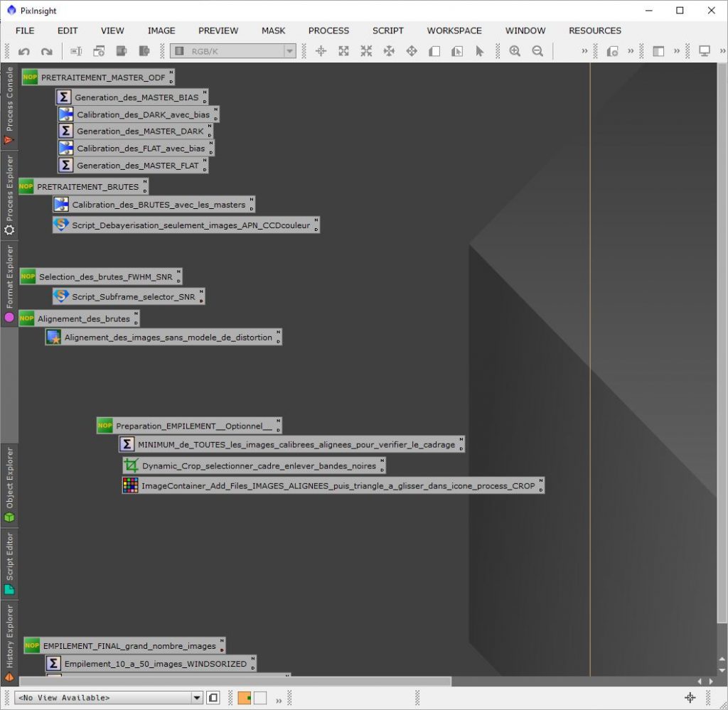Open the RESOURCES menu
Image resolution: width=728 pixels, height=710 pixels.
point(595,31)
